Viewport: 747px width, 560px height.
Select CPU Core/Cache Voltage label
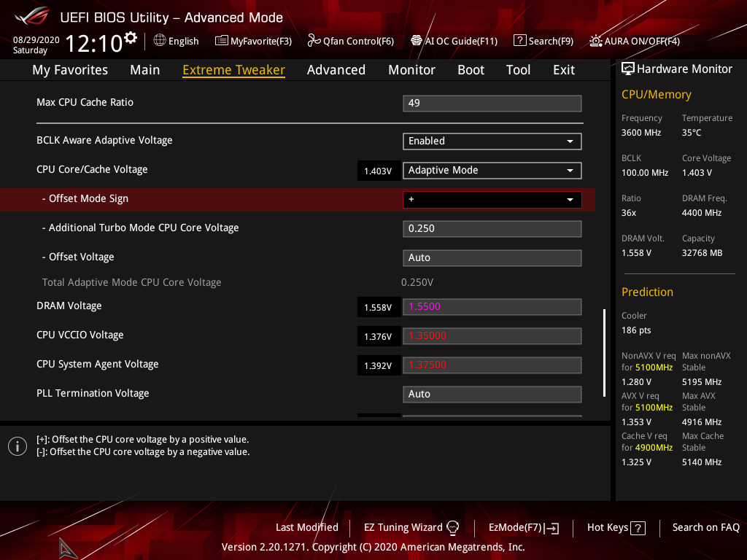click(x=92, y=169)
